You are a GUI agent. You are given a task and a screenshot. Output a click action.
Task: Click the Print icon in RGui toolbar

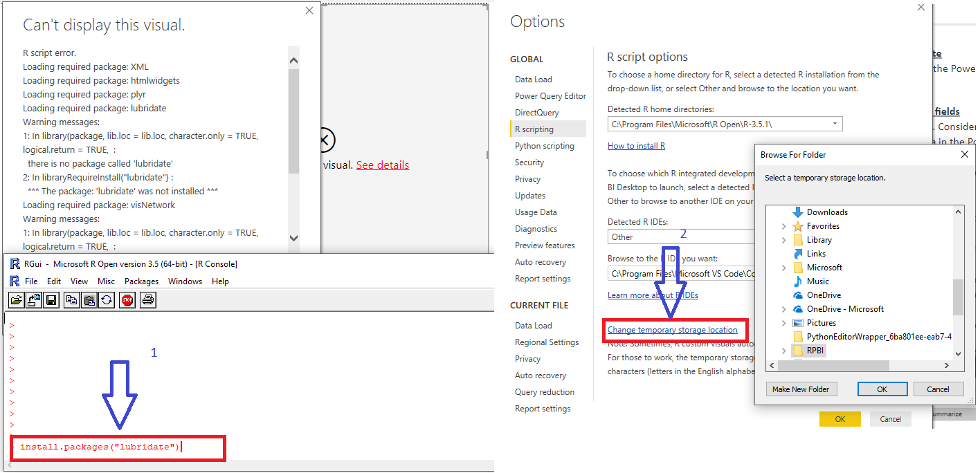click(x=147, y=299)
